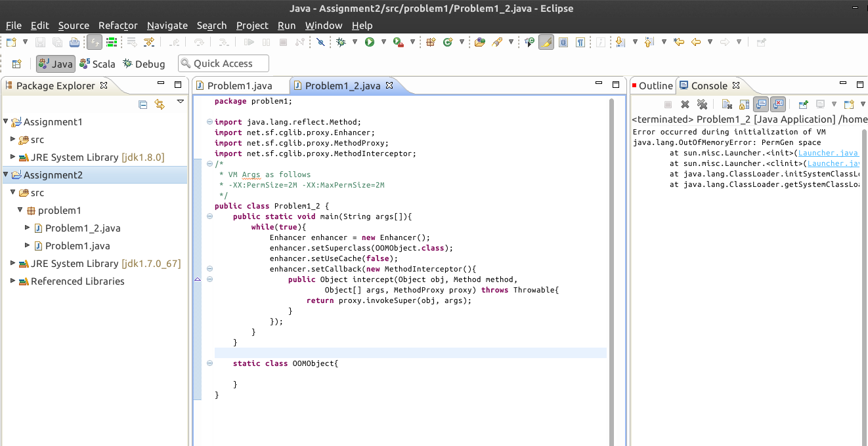
Task: Click Open Console icon
Action: [848, 104]
